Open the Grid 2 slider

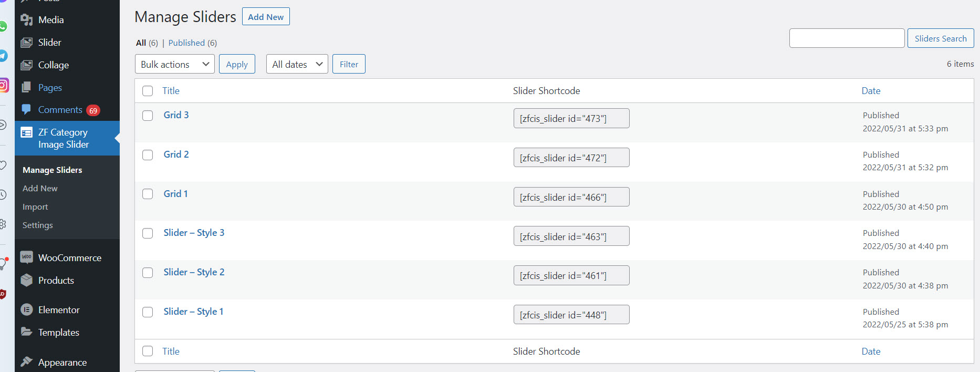pos(176,154)
